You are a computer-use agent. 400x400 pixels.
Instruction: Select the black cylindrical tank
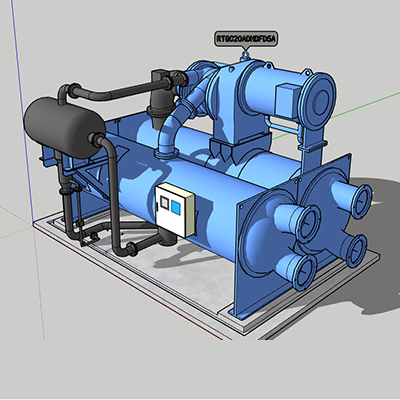[64, 127]
